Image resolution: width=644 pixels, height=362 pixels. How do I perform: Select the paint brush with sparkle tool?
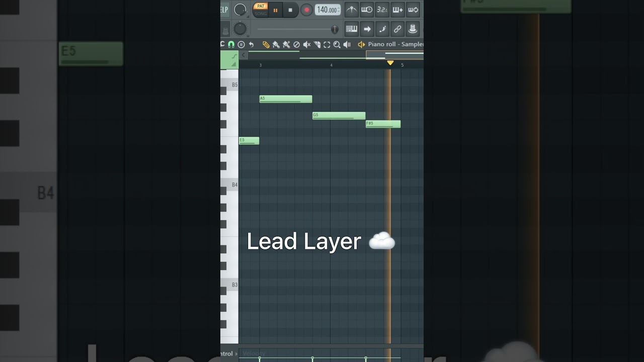[x=286, y=44]
